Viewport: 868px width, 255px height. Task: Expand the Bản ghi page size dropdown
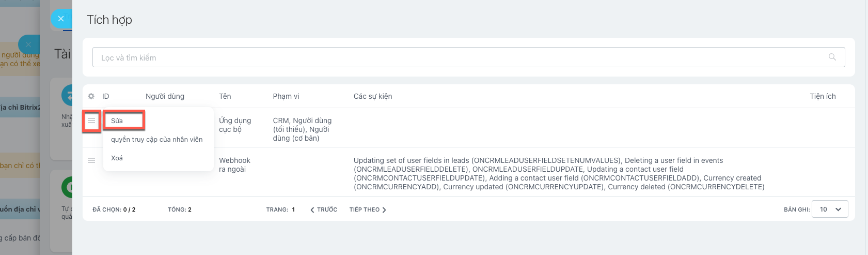pos(830,209)
